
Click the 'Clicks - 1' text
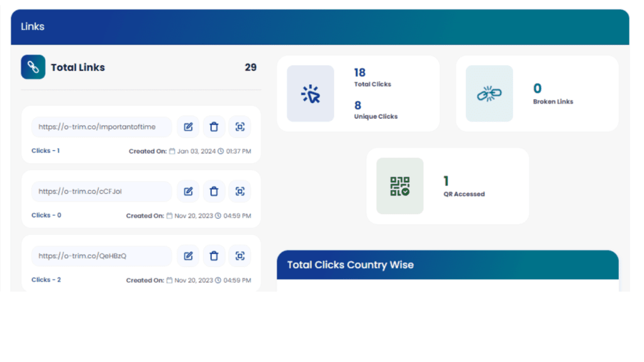coord(45,151)
